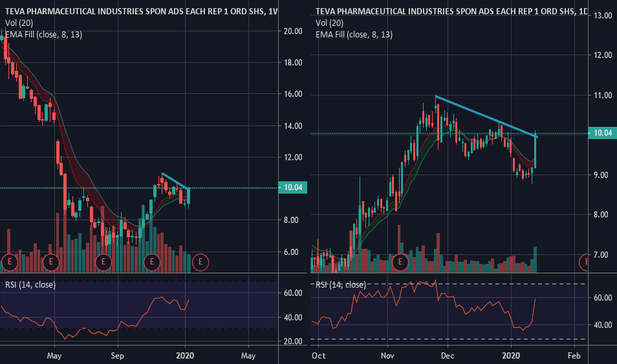Click the partly hidden earnings marker near Feb on daily chart

583,262
